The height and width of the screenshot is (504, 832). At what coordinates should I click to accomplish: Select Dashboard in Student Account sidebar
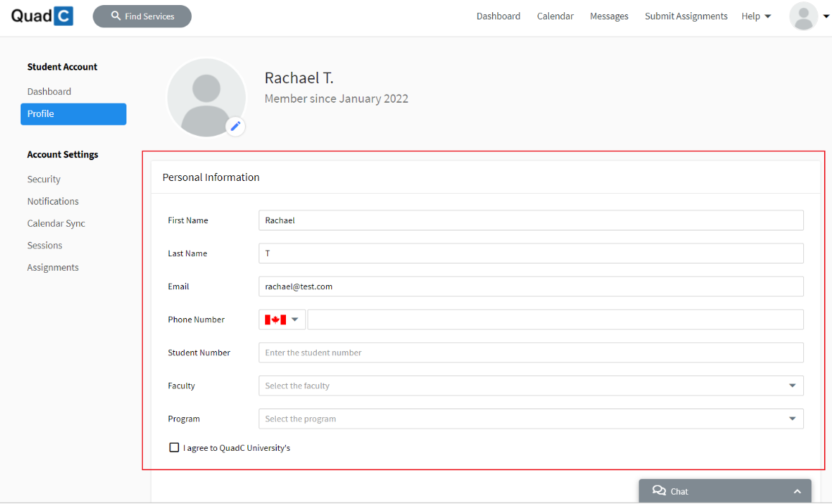click(49, 92)
